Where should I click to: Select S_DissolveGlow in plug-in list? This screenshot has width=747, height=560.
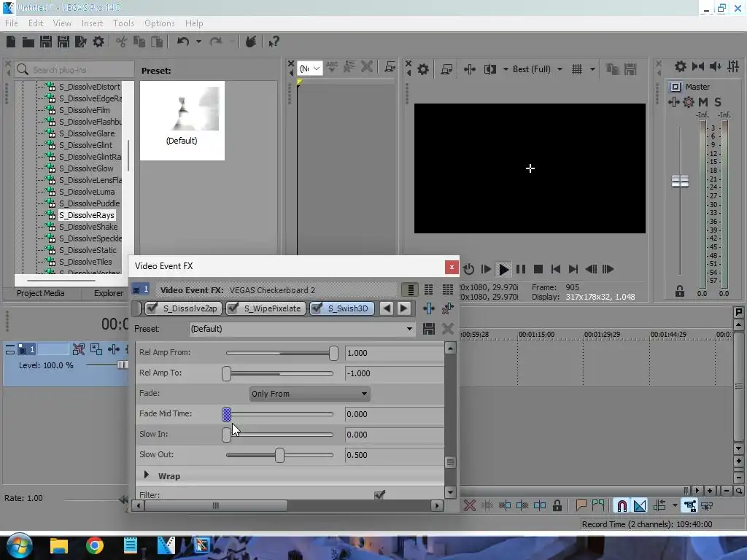point(86,168)
